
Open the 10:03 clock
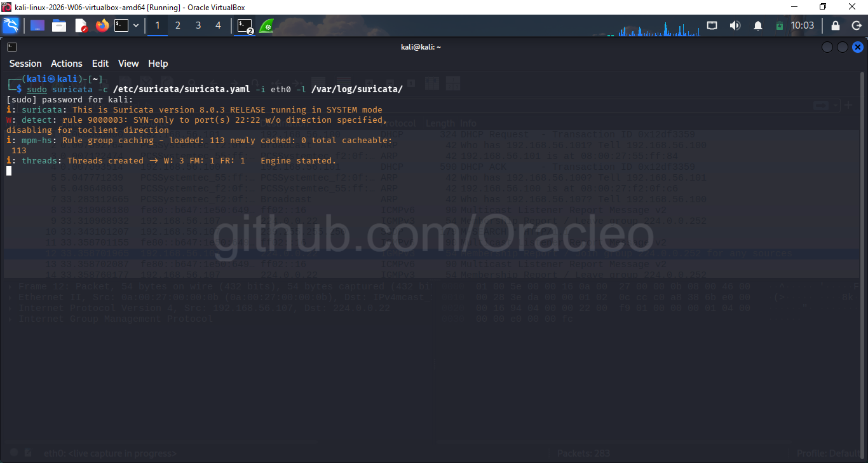803,25
